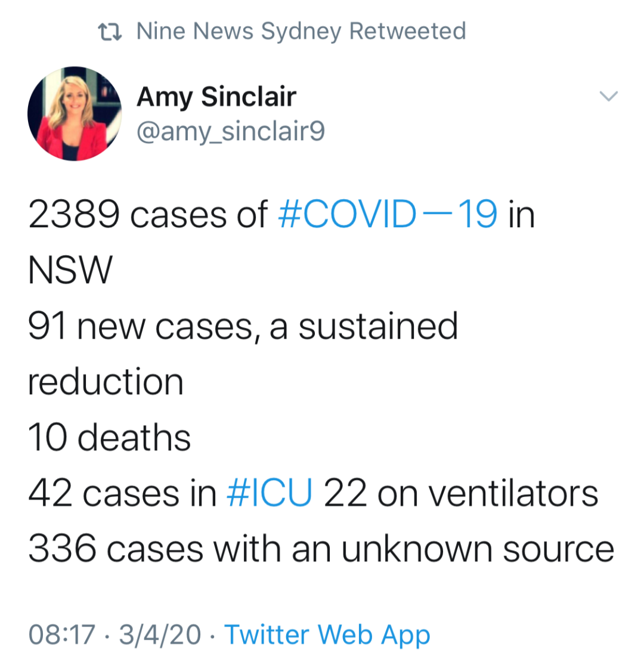Click the word 'in' after #COVID-19
The image size is (644, 653).
pyautogui.click(x=521, y=215)
